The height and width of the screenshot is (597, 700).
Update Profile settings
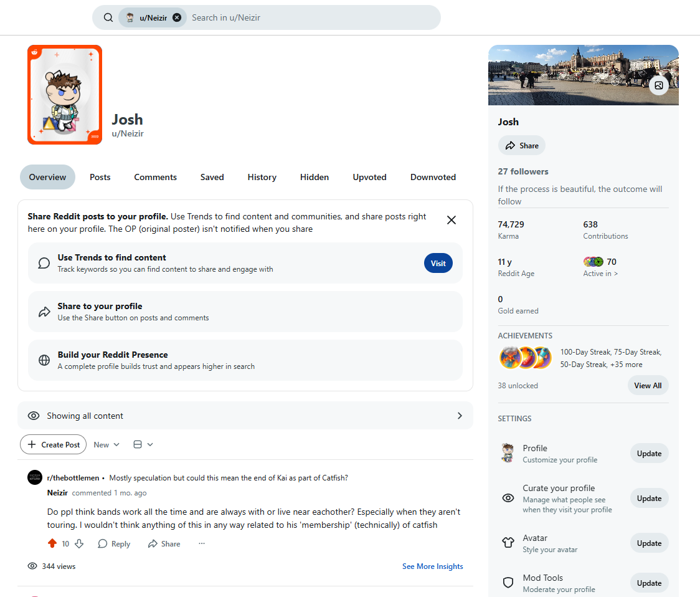point(649,454)
